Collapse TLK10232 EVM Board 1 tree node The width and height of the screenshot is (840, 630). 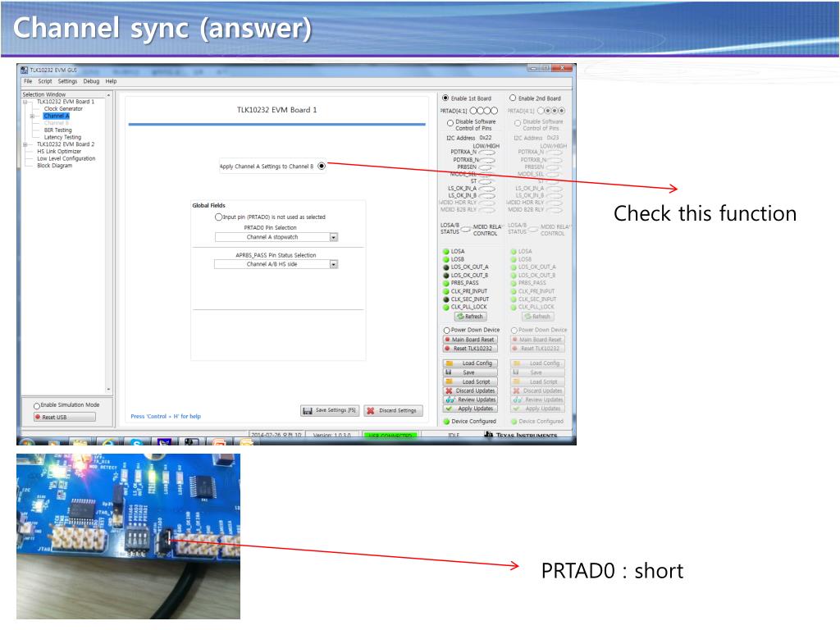coord(25,102)
